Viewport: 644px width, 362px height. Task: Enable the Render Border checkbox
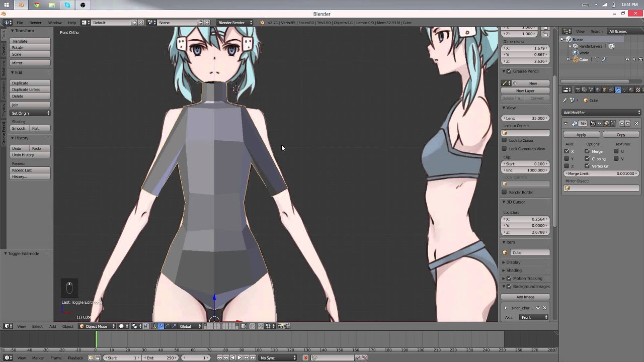(x=505, y=192)
